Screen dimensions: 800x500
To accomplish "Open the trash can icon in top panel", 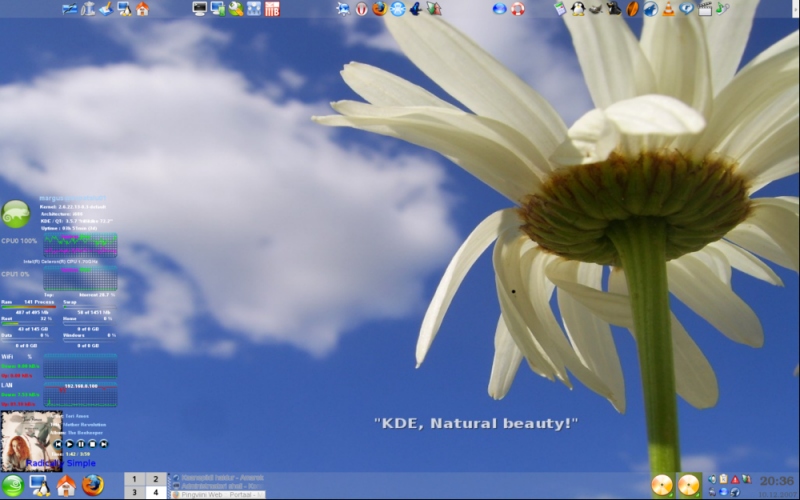I will click(88, 9).
